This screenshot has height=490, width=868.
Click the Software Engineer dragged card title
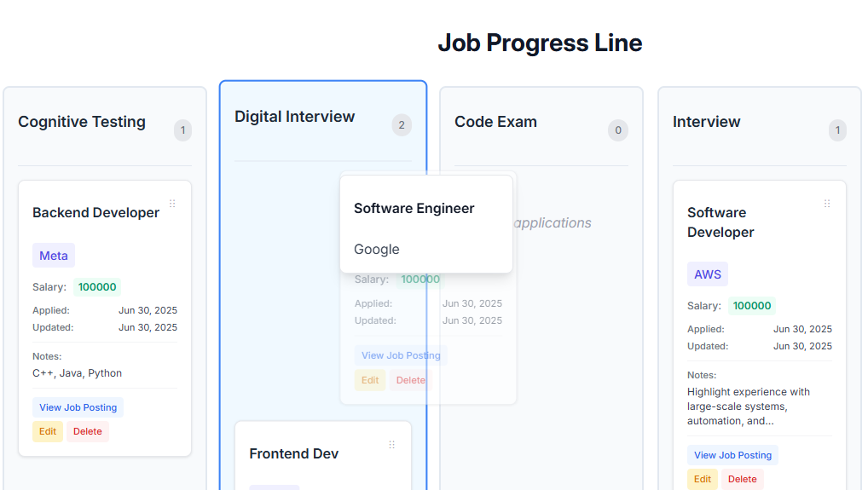(x=414, y=209)
